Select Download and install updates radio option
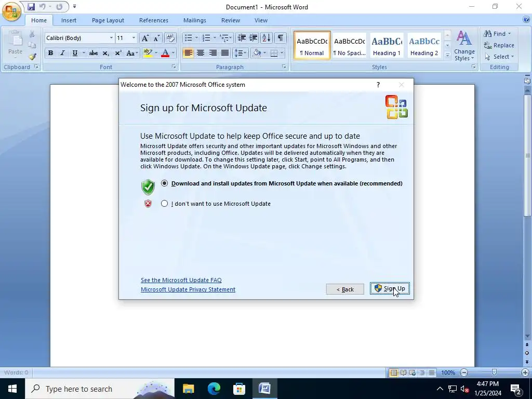This screenshot has height=399, width=532. pyautogui.click(x=164, y=183)
